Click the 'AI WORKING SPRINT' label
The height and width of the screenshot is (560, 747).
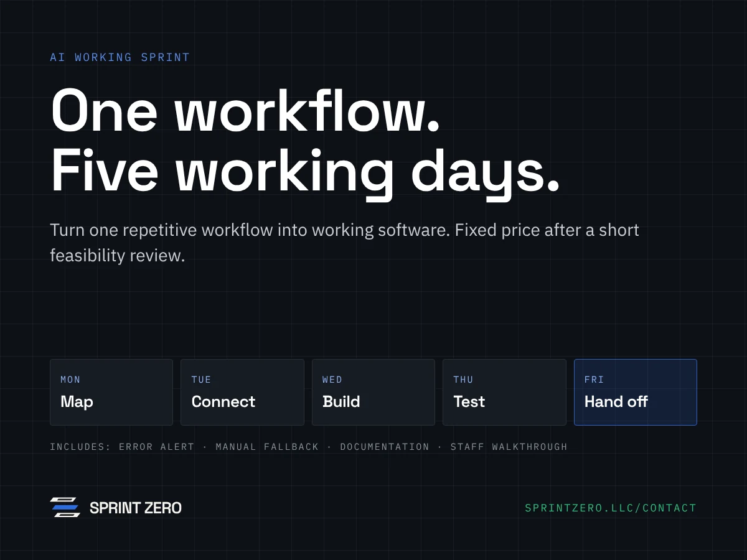[120, 57]
